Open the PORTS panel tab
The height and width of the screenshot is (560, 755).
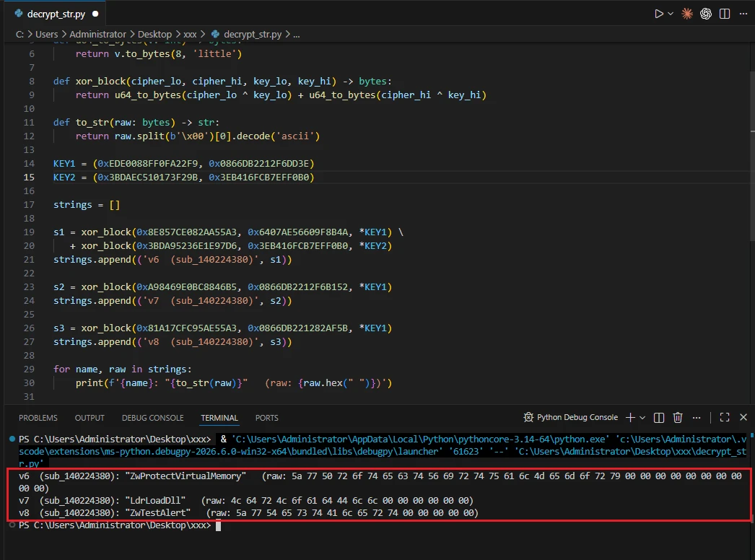(x=267, y=418)
